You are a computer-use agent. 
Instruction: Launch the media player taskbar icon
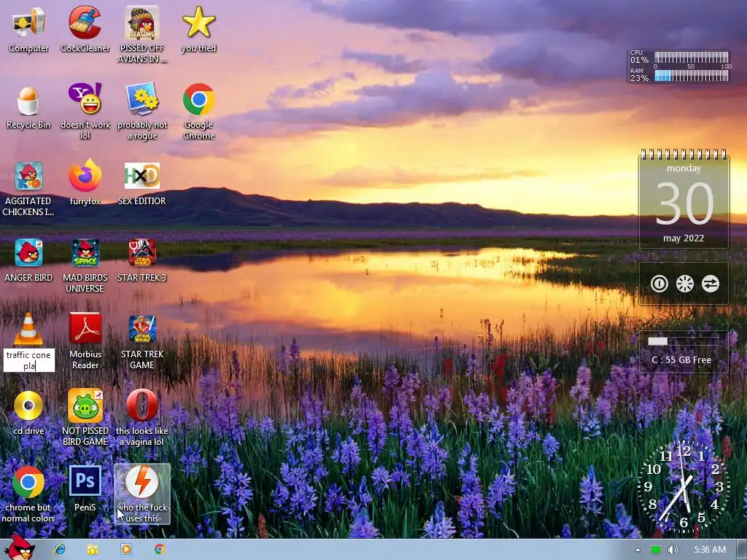coord(125,549)
